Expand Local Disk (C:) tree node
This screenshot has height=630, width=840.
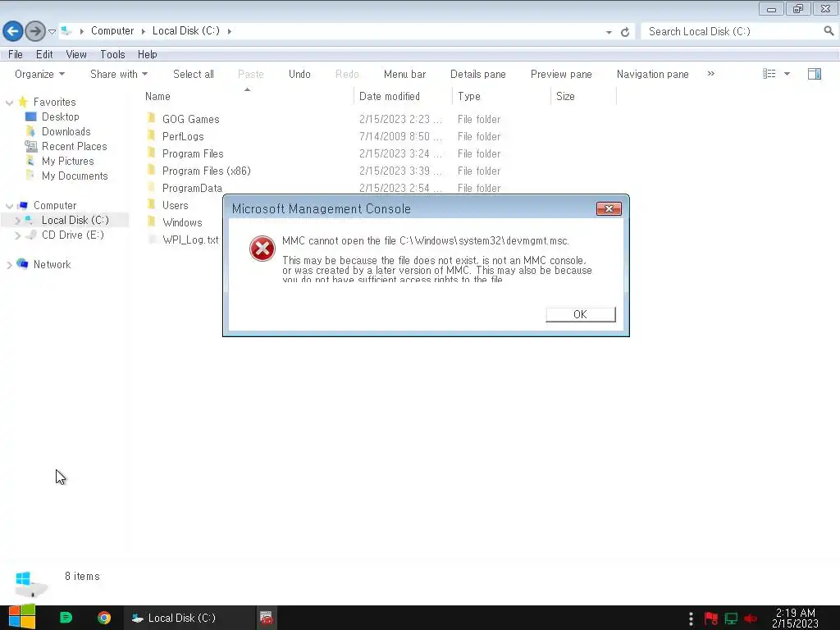pos(17,220)
